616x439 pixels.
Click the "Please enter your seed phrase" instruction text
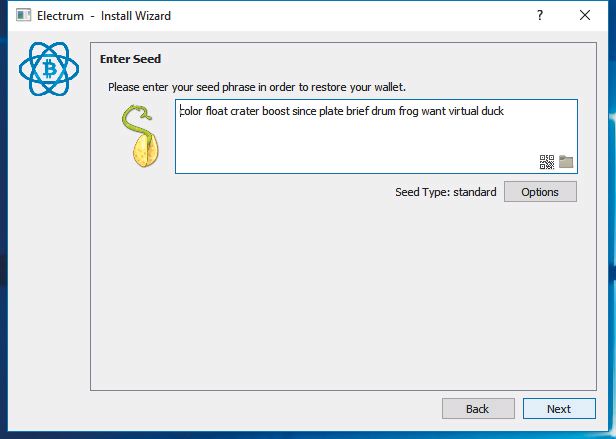coord(257,87)
